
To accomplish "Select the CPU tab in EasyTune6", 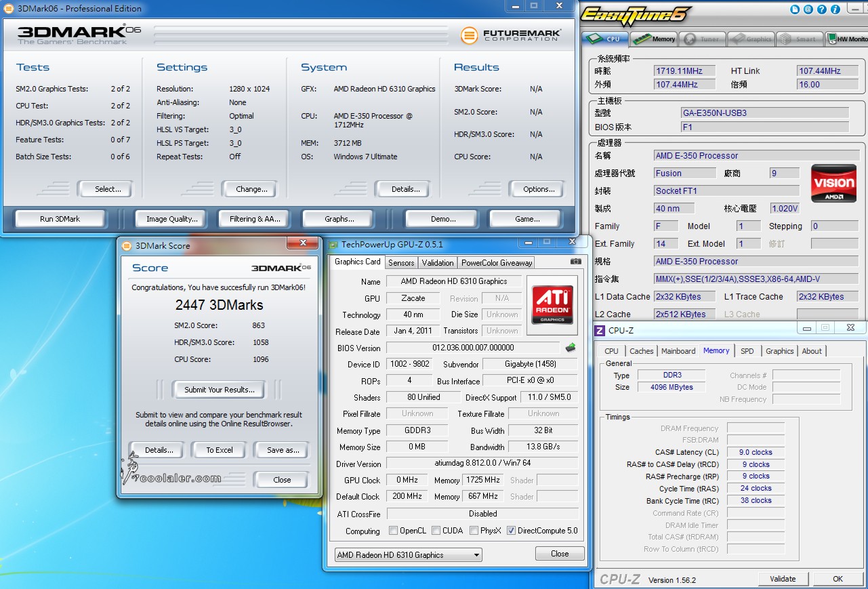I will tap(605, 39).
